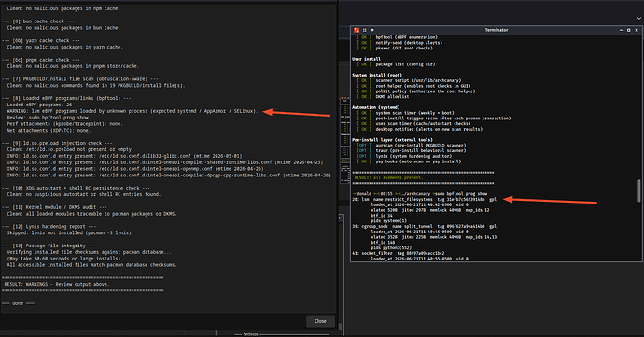Image resolution: width=644 pixels, height=337 pixels.
Task: Click the Terminator vertical scrollbar handle
Action: tap(639, 190)
